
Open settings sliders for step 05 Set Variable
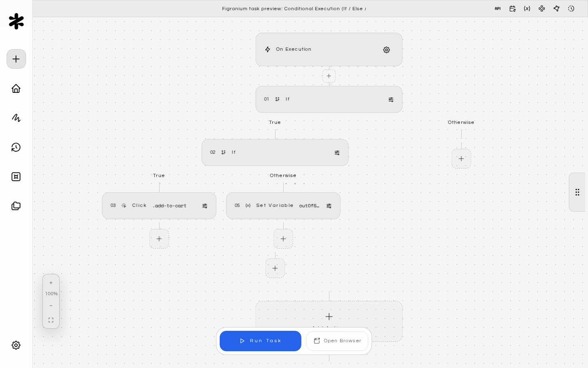(x=329, y=206)
